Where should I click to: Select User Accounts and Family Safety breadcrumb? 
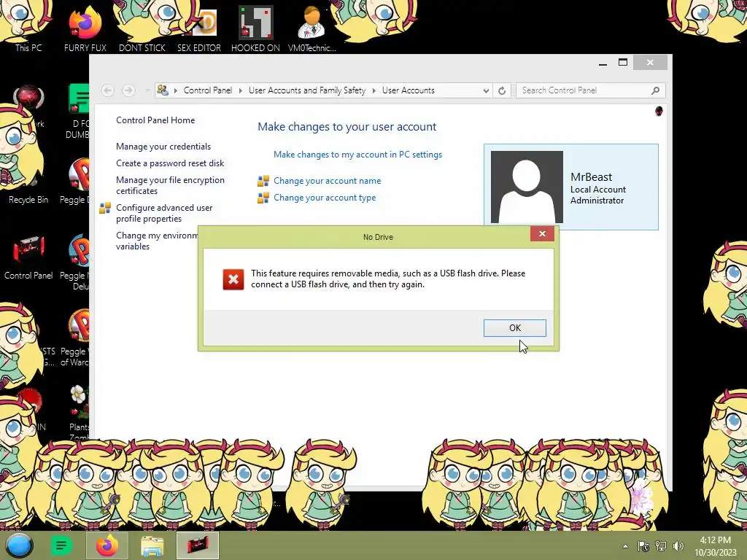pos(307,90)
